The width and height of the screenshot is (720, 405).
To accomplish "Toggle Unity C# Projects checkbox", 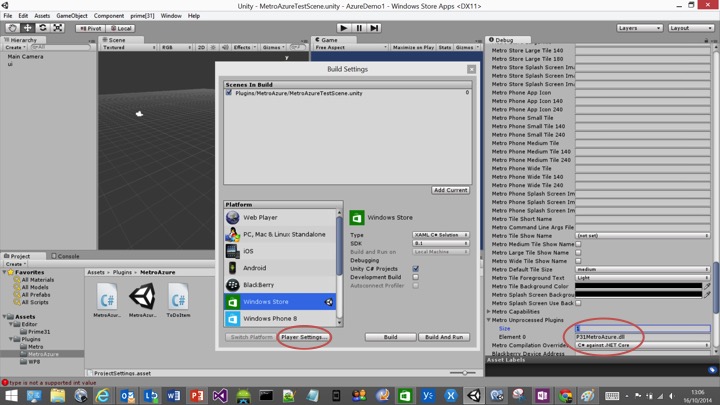I will (416, 269).
